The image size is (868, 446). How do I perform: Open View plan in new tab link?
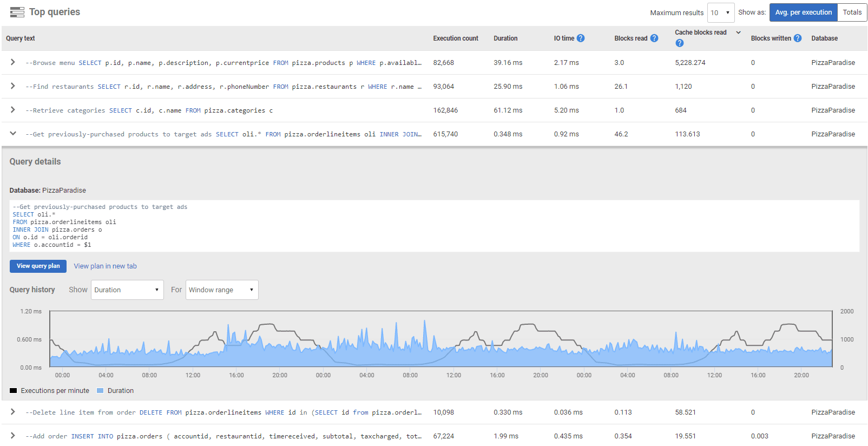point(105,266)
